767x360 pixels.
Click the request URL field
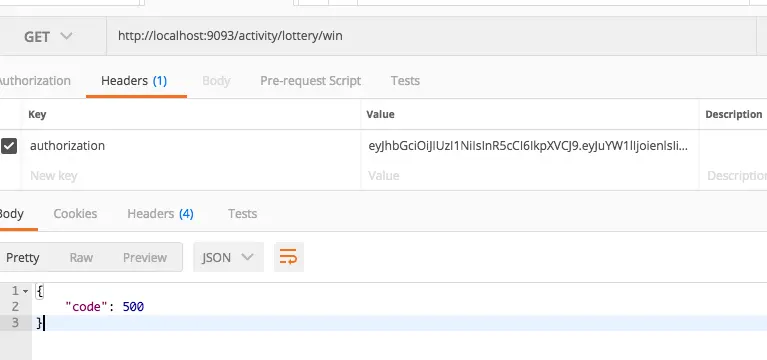pyautogui.click(x=431, y=36)
